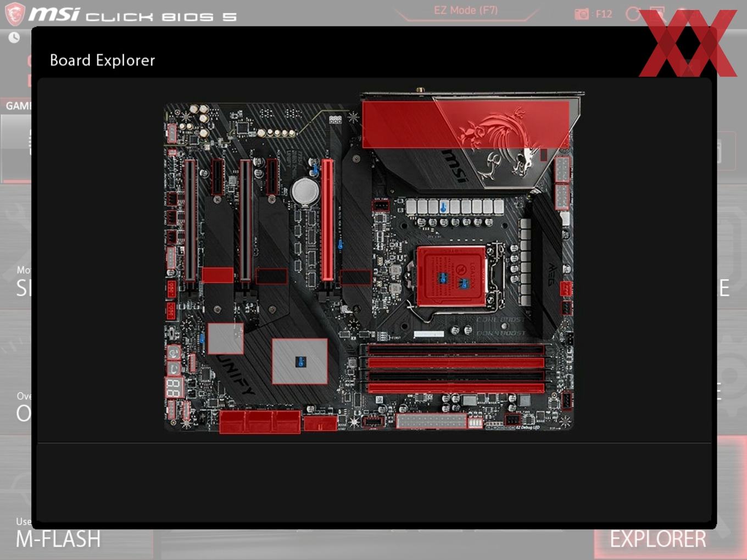The height and width of the screenshot is (560, 747).
Task: Click the left thermometer icon inside CPU socket
Action: pyautogui.click(x=443, y=278)
